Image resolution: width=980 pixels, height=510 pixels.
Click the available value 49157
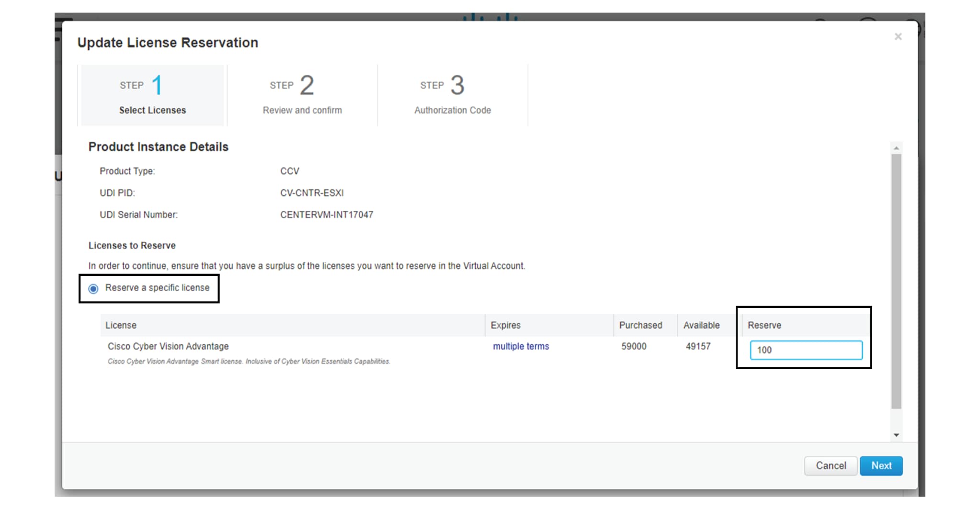point(698,346)
